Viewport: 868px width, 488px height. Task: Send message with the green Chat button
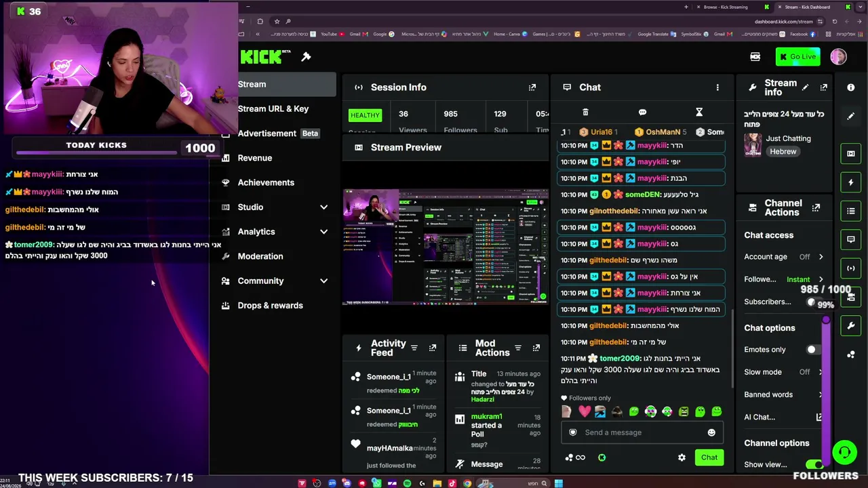[709, 457]
